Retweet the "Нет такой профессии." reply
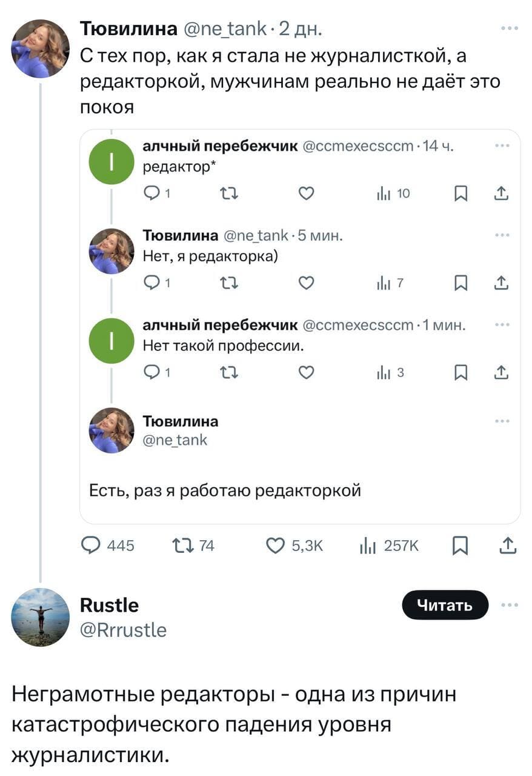This screenshot has width=532, height=776. click(x=228, y=373)
